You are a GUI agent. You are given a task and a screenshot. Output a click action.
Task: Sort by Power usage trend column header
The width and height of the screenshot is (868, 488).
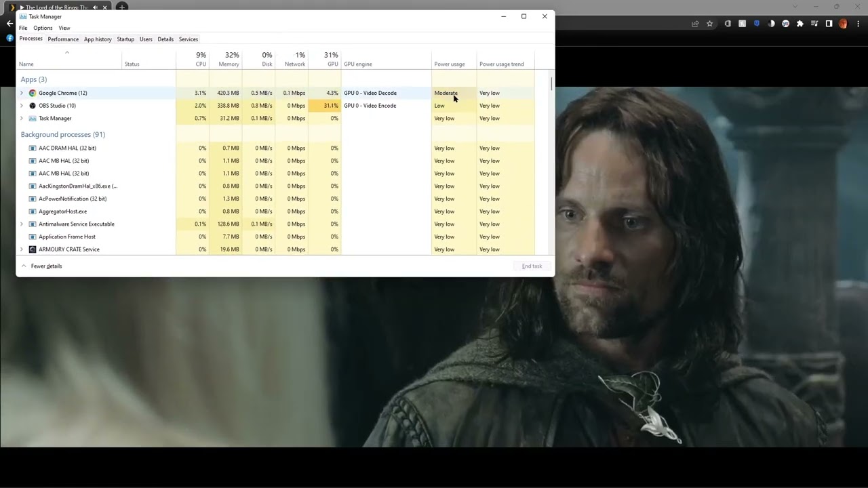pos(505,59)
